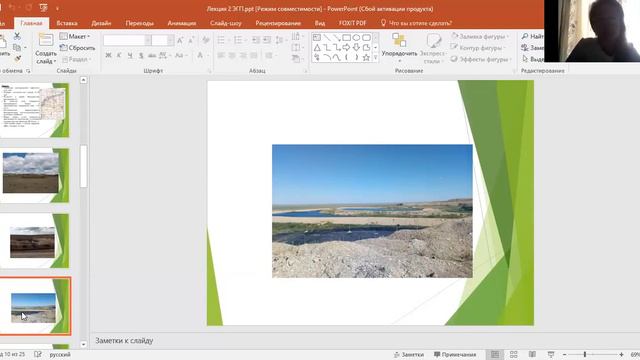Click the Сбросить reset button
Image resolution: width=640 pixels, height=360 pixels.
(x=77, y=48)
